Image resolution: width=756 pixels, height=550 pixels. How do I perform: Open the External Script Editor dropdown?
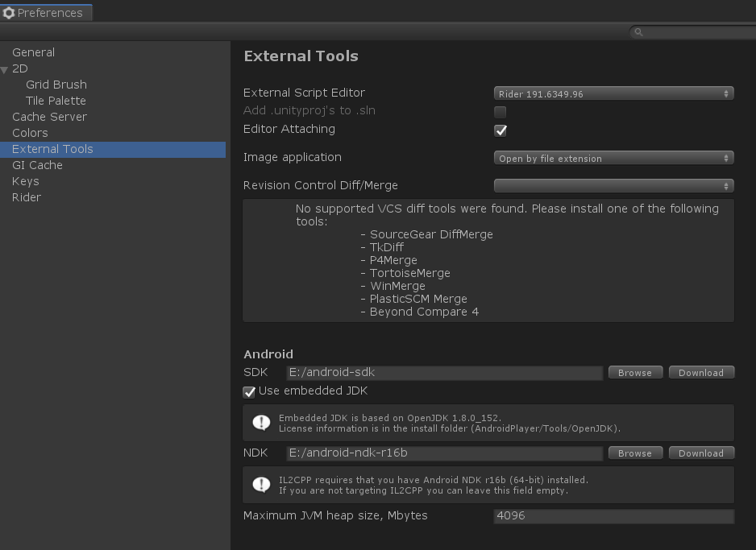(x=613, y=93)
